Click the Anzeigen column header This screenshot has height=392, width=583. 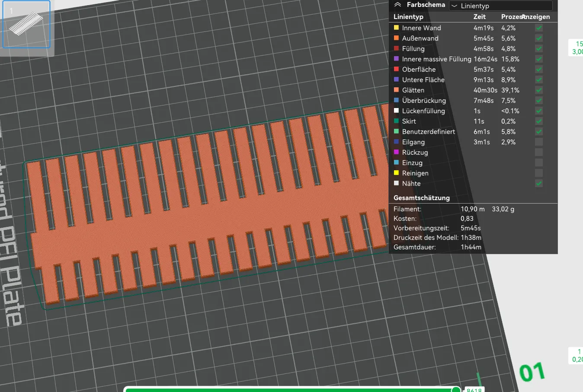pos(536,17)
